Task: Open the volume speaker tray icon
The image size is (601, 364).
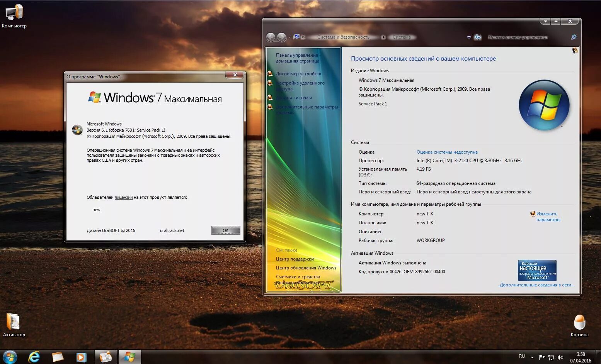Action: [x=560, y=357]
